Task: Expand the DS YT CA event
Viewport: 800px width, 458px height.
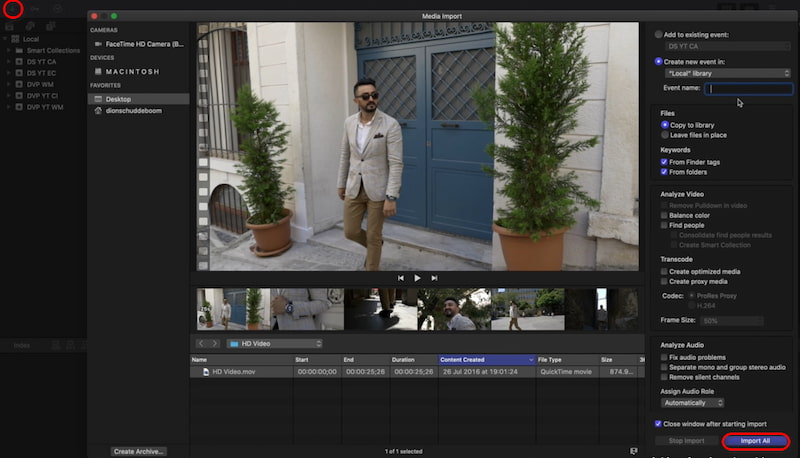Action: (x=9, y=62)
